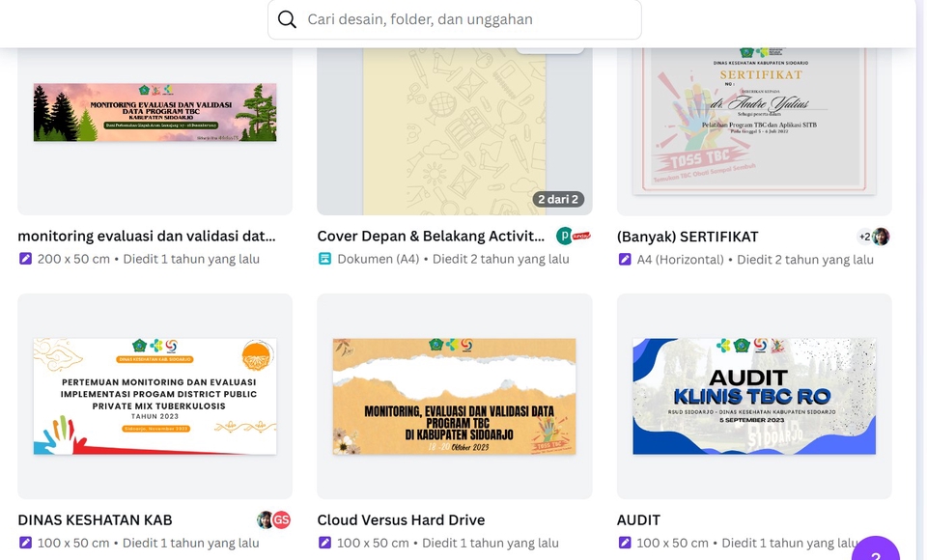
Task: Click the '(Banyak) SERTIFIKAT' design title
Action: 688,237
